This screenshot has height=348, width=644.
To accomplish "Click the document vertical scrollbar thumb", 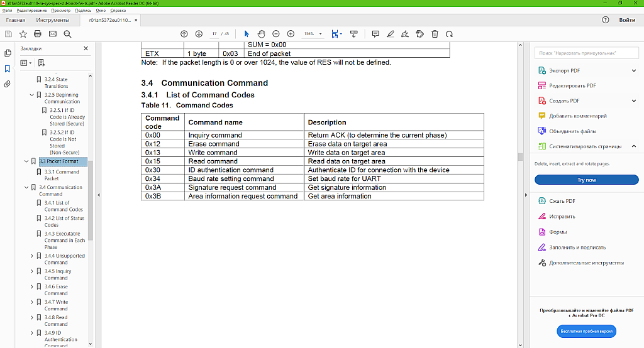I will [520, 156].
